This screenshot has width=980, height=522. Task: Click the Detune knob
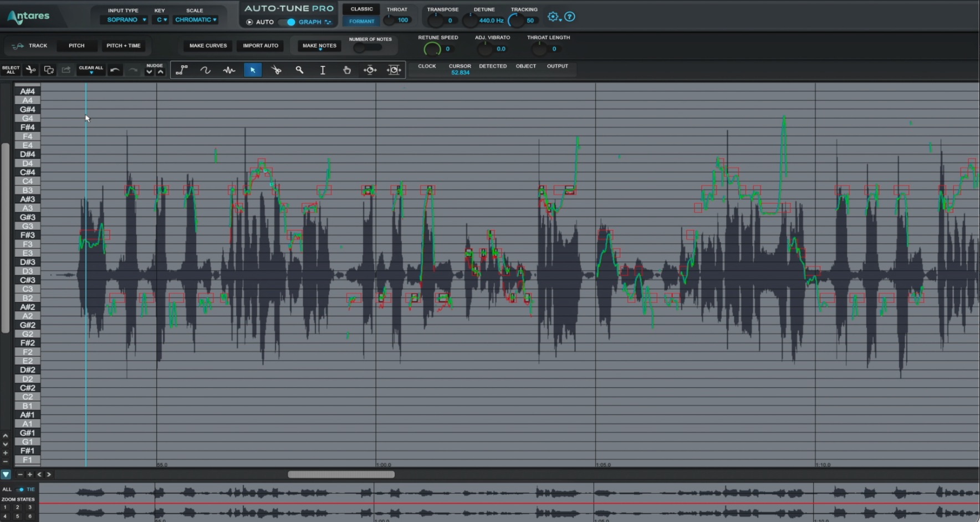[x=470, y=21]
